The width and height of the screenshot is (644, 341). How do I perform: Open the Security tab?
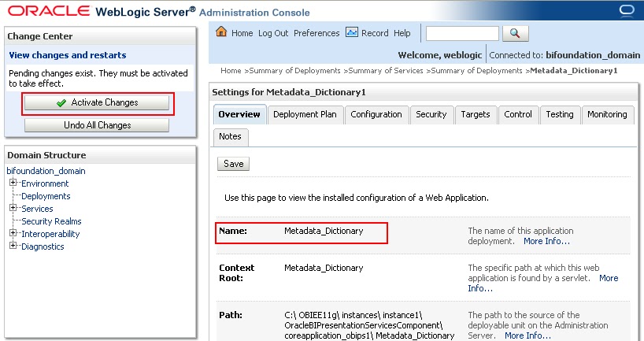pyautogui.click(x=431, y=115)
